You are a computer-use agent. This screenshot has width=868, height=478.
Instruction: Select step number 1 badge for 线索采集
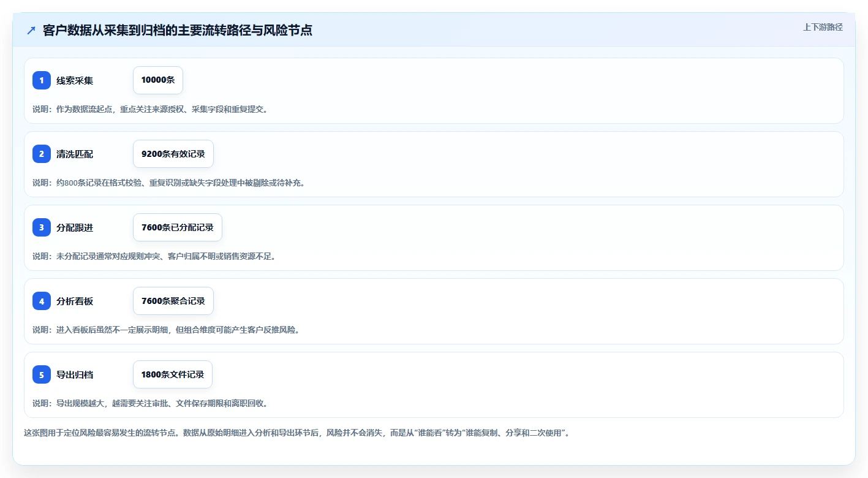pyautogui.click(x=42, y=80)
